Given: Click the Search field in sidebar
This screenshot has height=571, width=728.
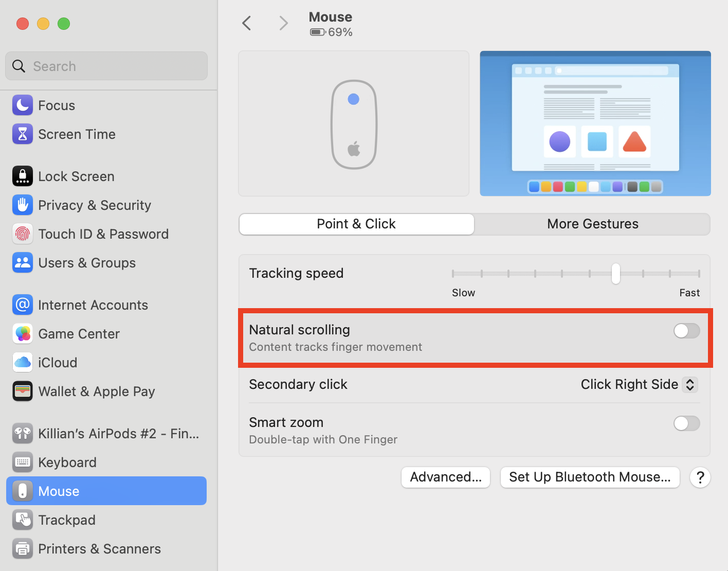Looking at the screenshot, I should pos(106,66).
